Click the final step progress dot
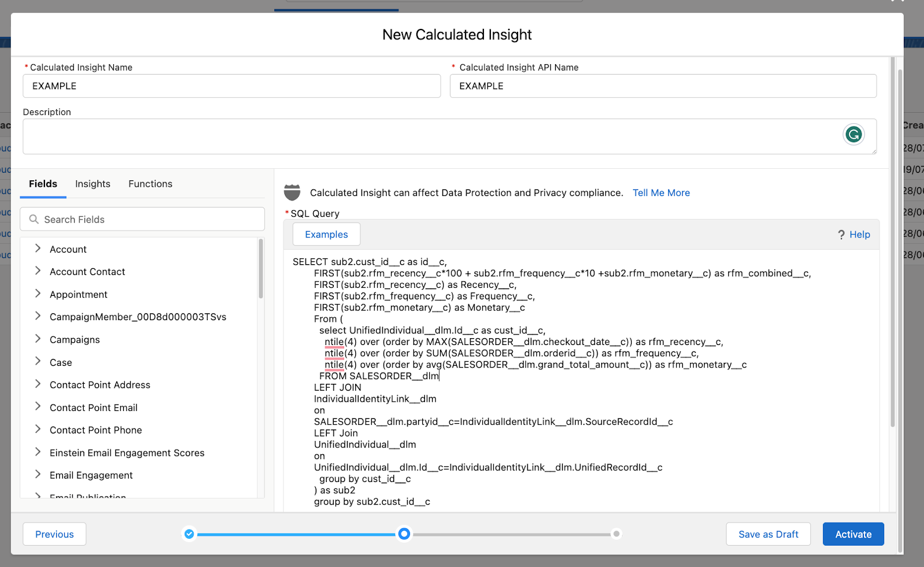The height and width of the screenshot is (567, 924). point(616,534)
